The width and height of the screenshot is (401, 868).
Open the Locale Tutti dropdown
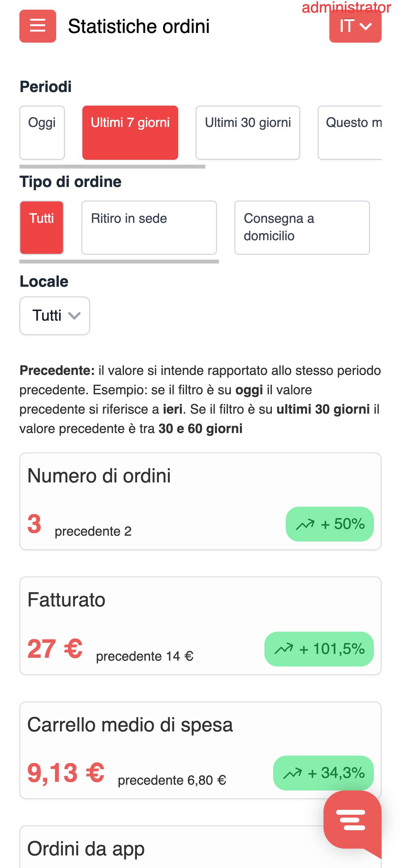tap(55, 316)
